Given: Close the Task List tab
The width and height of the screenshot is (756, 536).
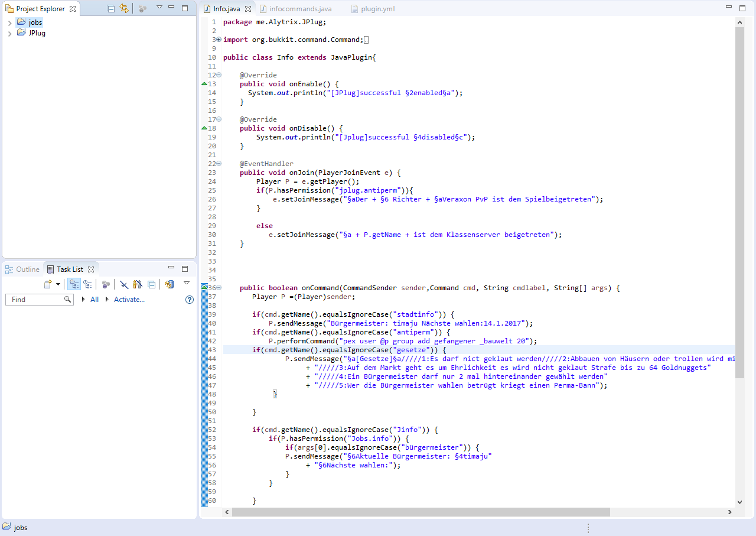Looking at the screenshot, I should pos(92,269).
